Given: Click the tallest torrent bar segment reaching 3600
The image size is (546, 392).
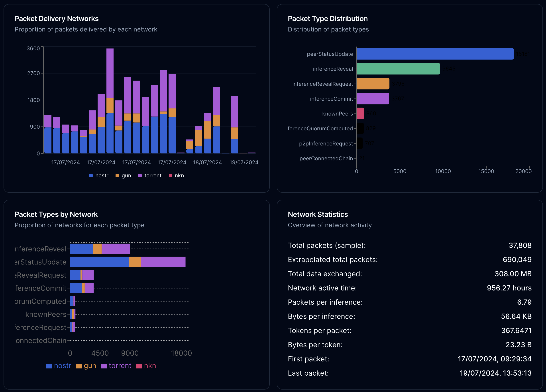Looking at the screenshot, I should [110, 73].
